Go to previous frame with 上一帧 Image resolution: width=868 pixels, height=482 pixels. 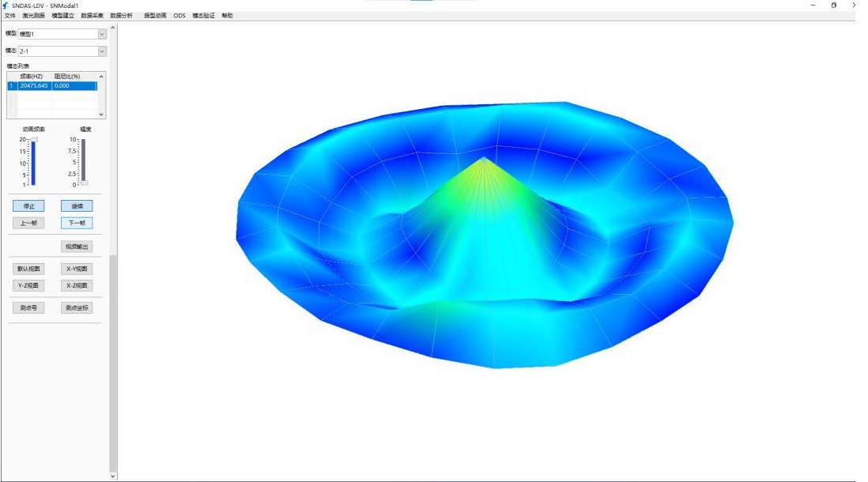[x=28, y=224]
